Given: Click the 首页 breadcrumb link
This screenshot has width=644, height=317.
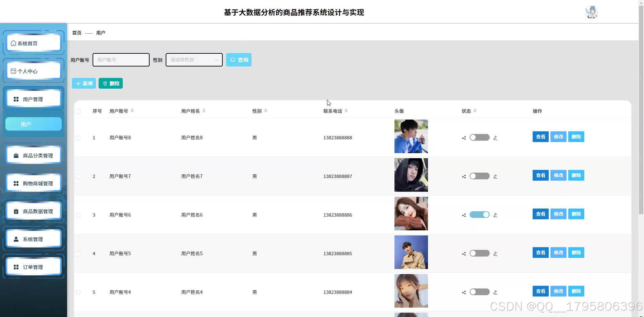Looking at the screenshot, I should click(x=77, y=33).
